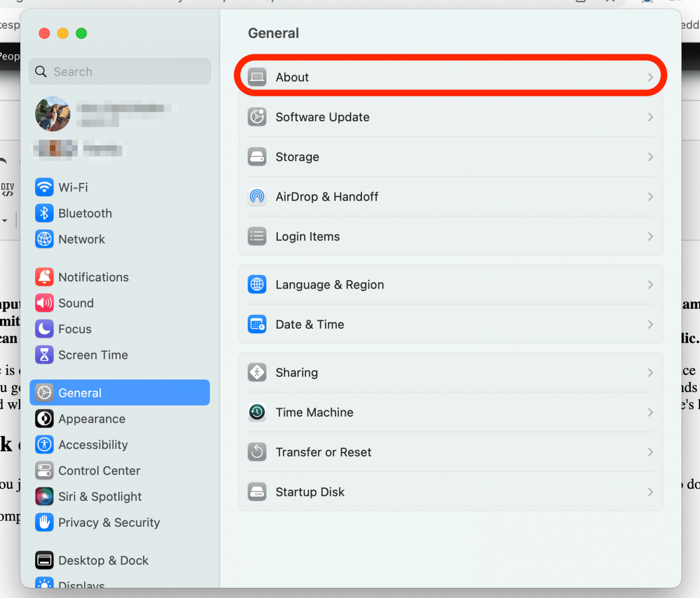The height and width of the screenshot is (598, 700).
Task: Click the Screen Time hourglass icon
Action: coord(44,355)
